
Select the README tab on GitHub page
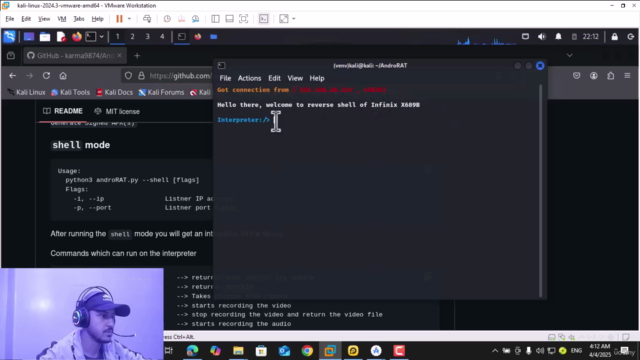(x=63, y=111)
